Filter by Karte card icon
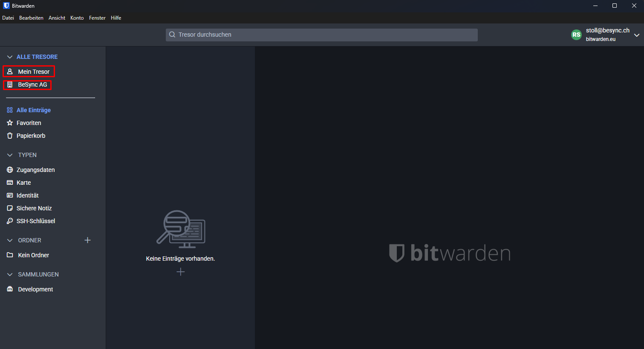The image size is (644, 349). pos(10,183)
